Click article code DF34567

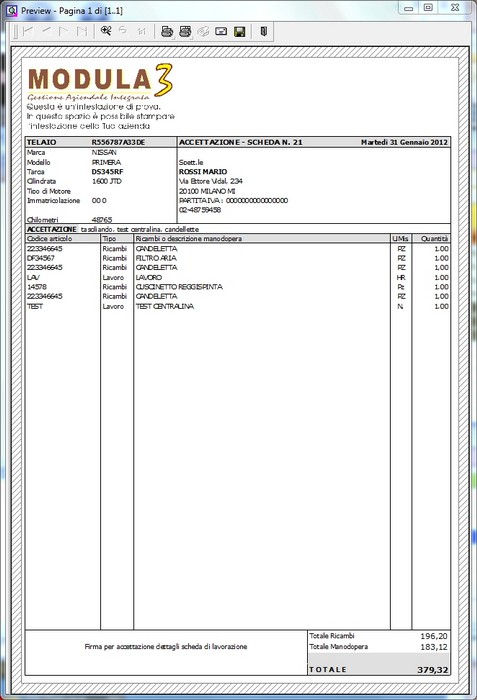coord(41,258)
